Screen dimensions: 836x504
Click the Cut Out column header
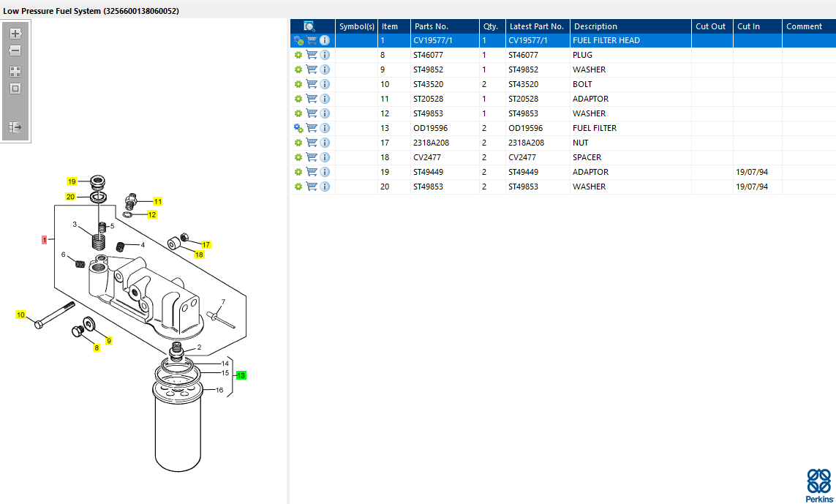[712, 26]
